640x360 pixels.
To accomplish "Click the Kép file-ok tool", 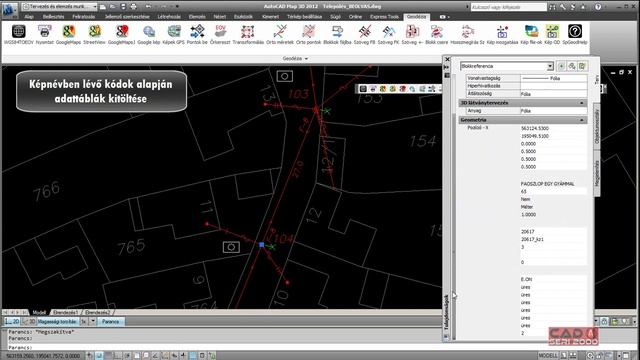I will point(531,34).
